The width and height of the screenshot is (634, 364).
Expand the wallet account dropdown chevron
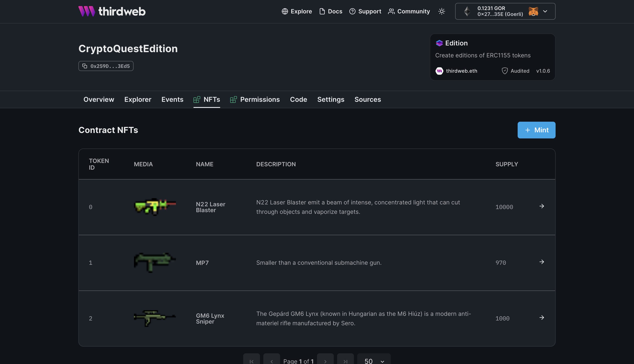coord(545,11)
